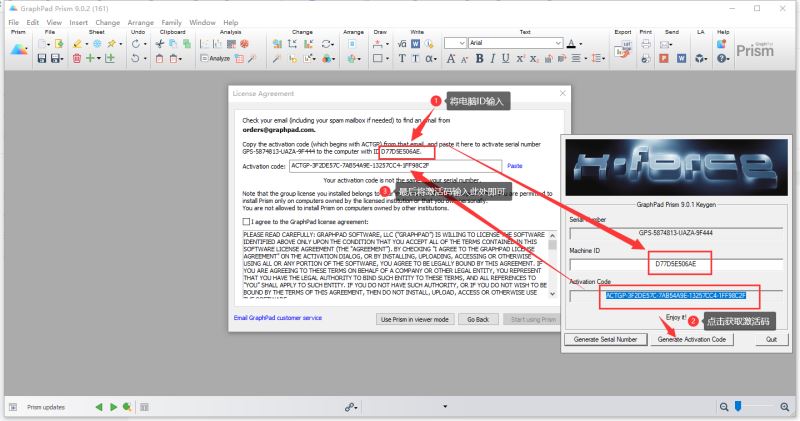800x421 pixels.
Task: Click the Activation Code field in Keygen window
Action: point(676,295)
